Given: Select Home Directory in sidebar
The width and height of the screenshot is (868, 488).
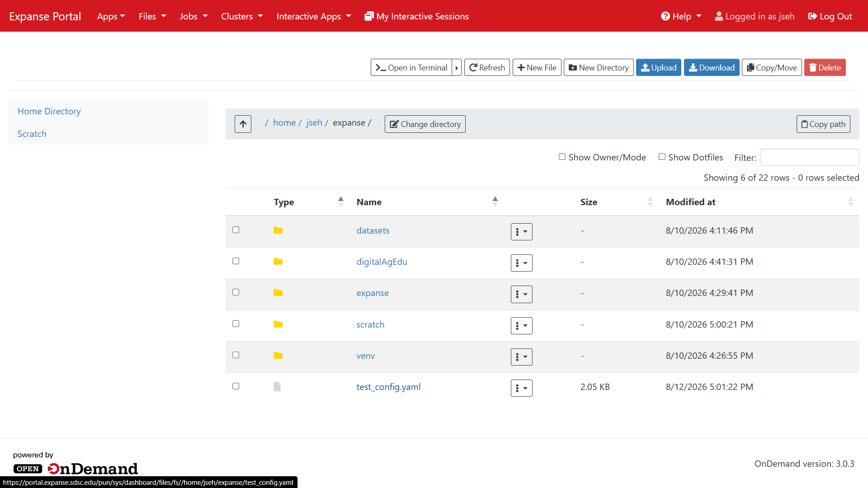Looking at the screenshot, I should pos(49,111).
